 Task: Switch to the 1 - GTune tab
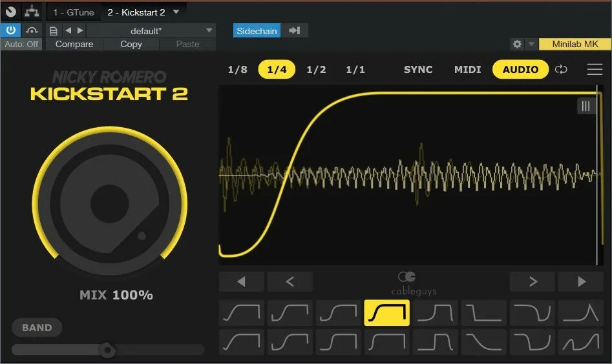[74, 12]
